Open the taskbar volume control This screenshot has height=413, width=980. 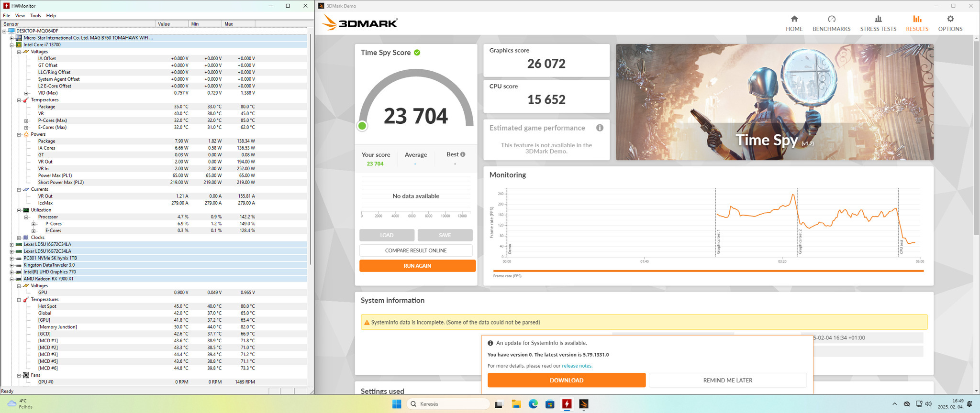click(x=928, y=404)
